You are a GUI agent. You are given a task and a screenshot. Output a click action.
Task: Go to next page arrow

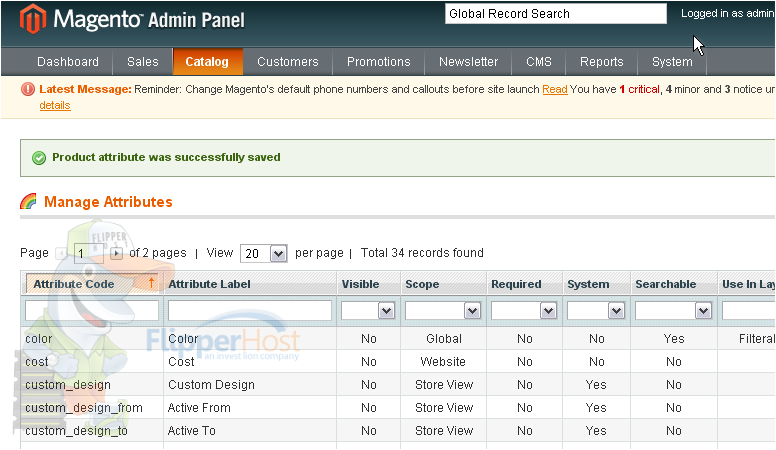[x=116, y=254]
